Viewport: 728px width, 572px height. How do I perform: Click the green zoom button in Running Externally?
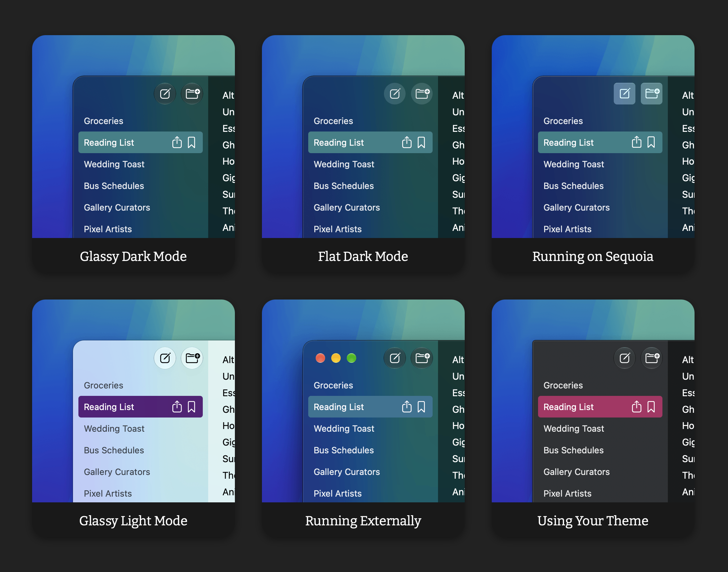coord(351,358)
